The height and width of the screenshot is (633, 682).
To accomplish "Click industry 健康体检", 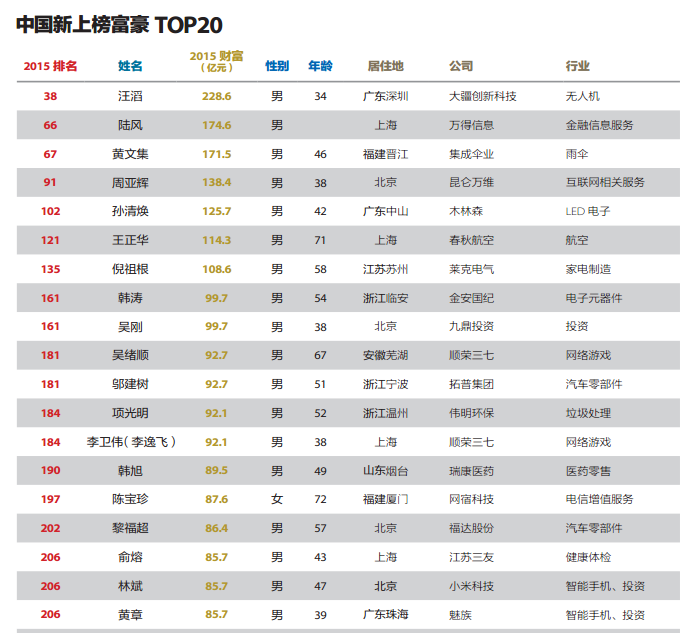I will (588, 557).
